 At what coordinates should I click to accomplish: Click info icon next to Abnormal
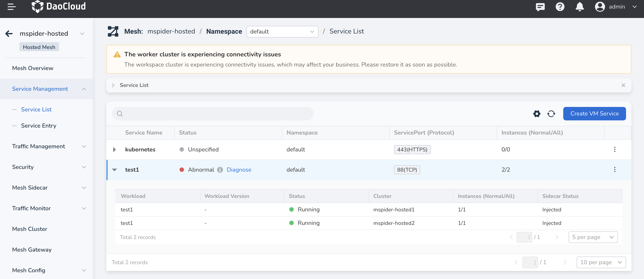point(220,170)
